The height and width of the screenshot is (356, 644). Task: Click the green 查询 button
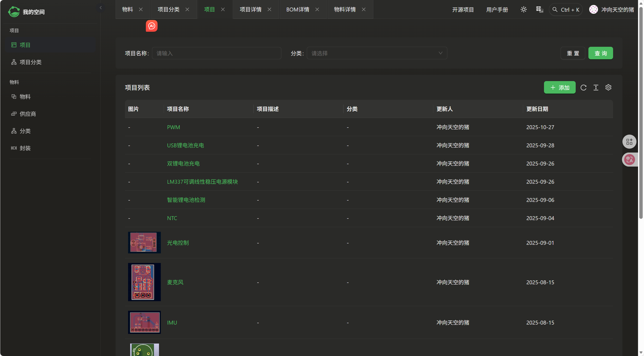coord(601,53)
